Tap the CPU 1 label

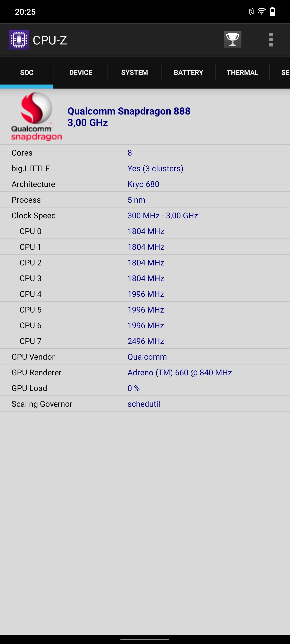pyautogui.click(x=31, y=247)
